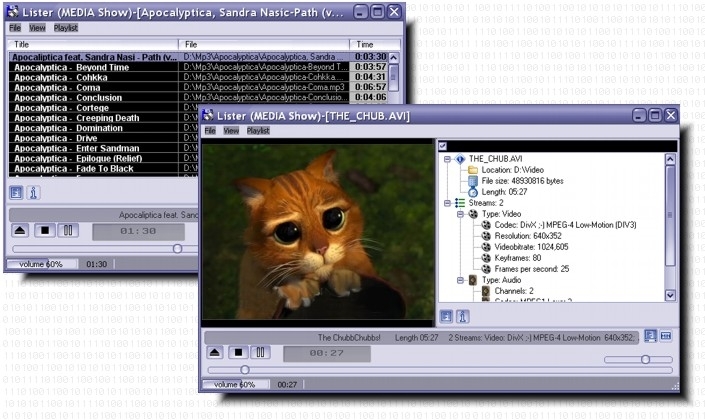Click the clock icon beside Length: 05:27
Screen dimensions: 705x420
pyautogui.click(x=473, y=192)
